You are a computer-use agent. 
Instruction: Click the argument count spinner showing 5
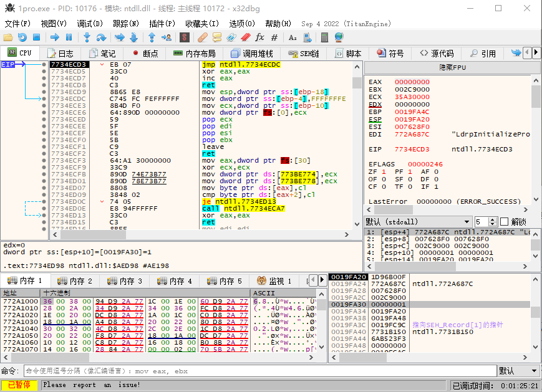[x=486, y=222]
